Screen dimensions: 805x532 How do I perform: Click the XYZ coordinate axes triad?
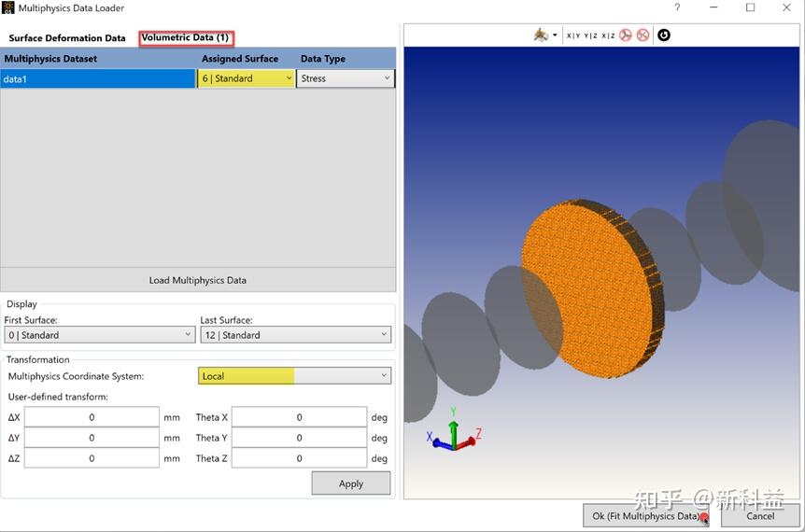[454, 430]
